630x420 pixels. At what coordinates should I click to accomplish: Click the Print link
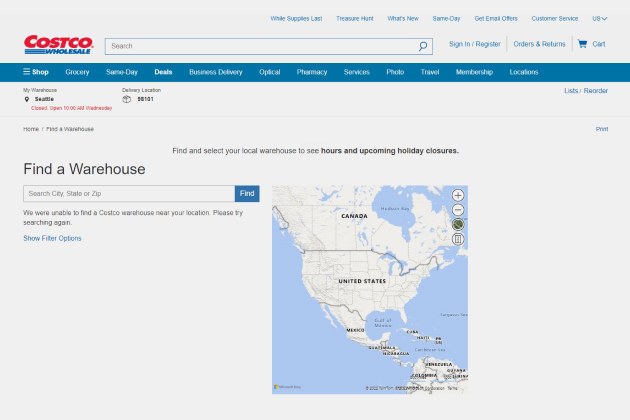coord(602,129)
